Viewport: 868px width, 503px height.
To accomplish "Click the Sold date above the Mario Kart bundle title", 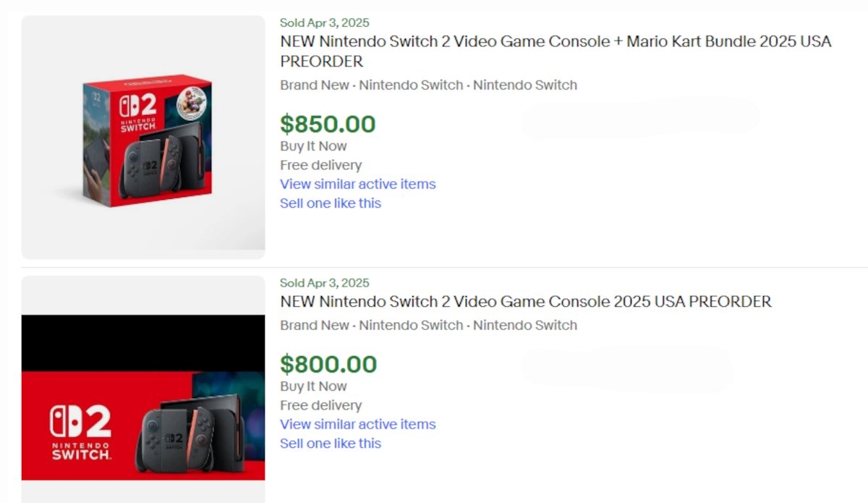I will (x=324, y=23).
